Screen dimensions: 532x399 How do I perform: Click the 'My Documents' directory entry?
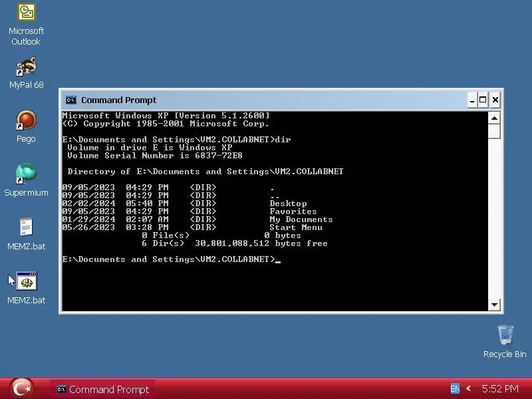301,219
